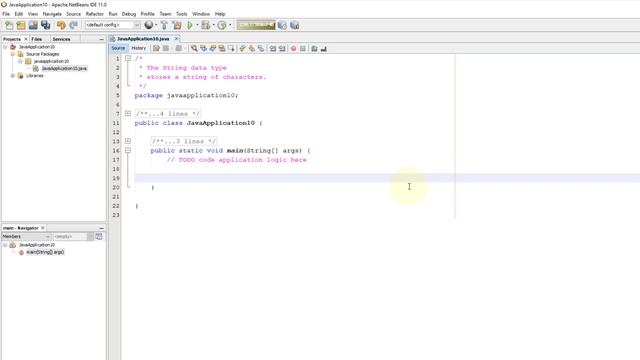
Task: Click Find Next Occurrence editor icon
Action: pos(213,49)
